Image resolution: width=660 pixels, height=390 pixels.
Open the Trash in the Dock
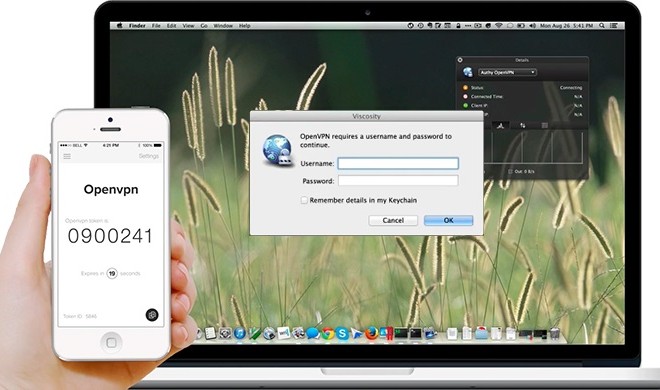tap(555, 334)
